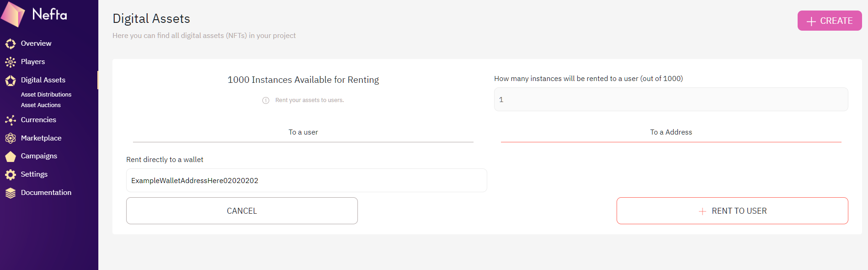Image resolution: width=868 pixels, height=270 pixels.
Task: Click the Currencies sidebar icon
Action: pos(11,120)
